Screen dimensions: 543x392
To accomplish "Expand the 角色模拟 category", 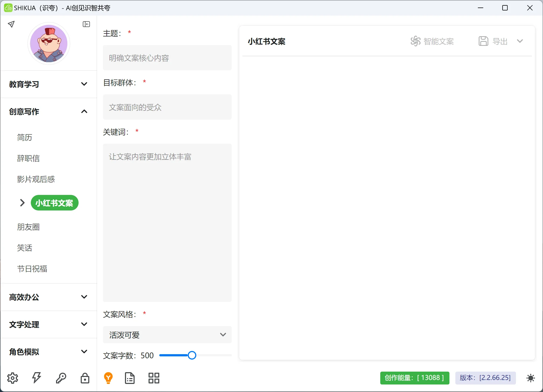I will (x=49, y=352).
